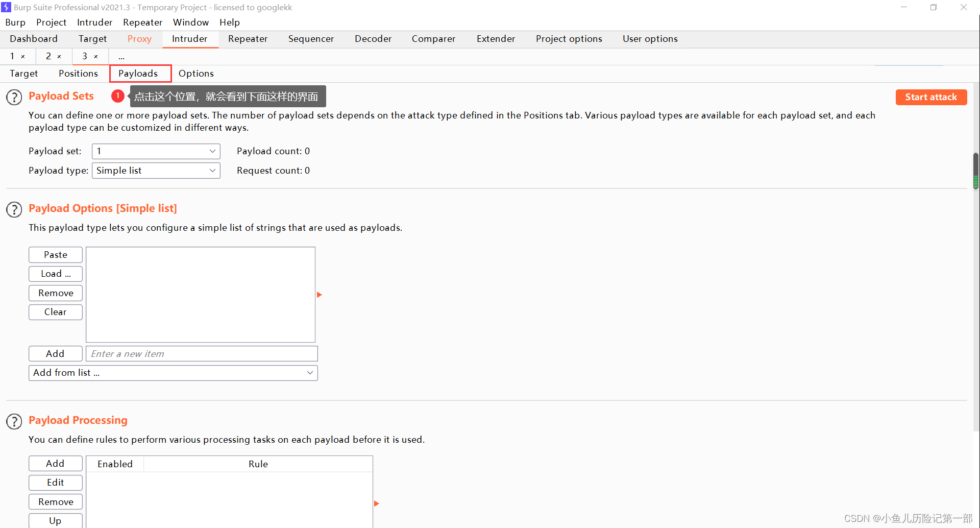Viewport: 980px width, 528px height.
Task: Close Intruder attack tab 1
Action: click(23, 57)
